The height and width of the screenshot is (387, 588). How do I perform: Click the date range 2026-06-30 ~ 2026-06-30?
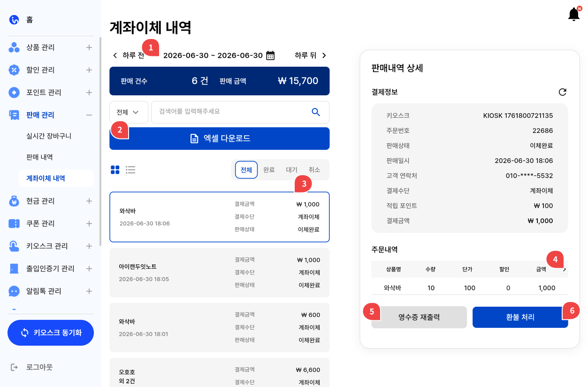213,55
